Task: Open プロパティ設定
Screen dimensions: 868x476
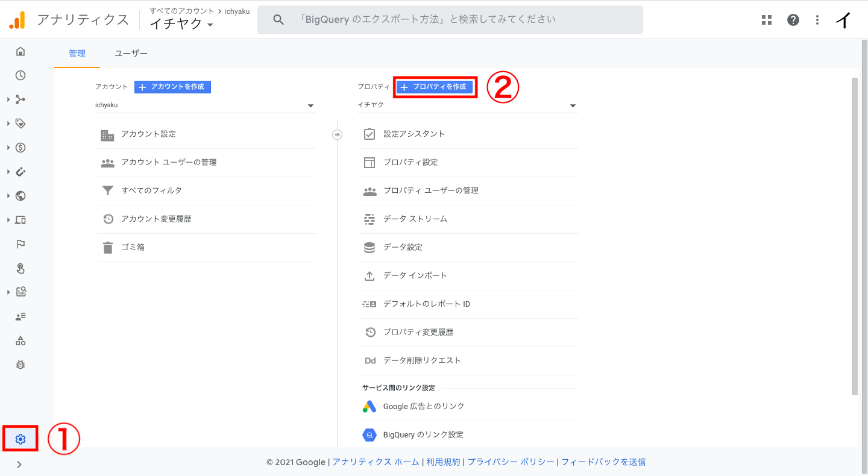Action: [x=468, y=163]
